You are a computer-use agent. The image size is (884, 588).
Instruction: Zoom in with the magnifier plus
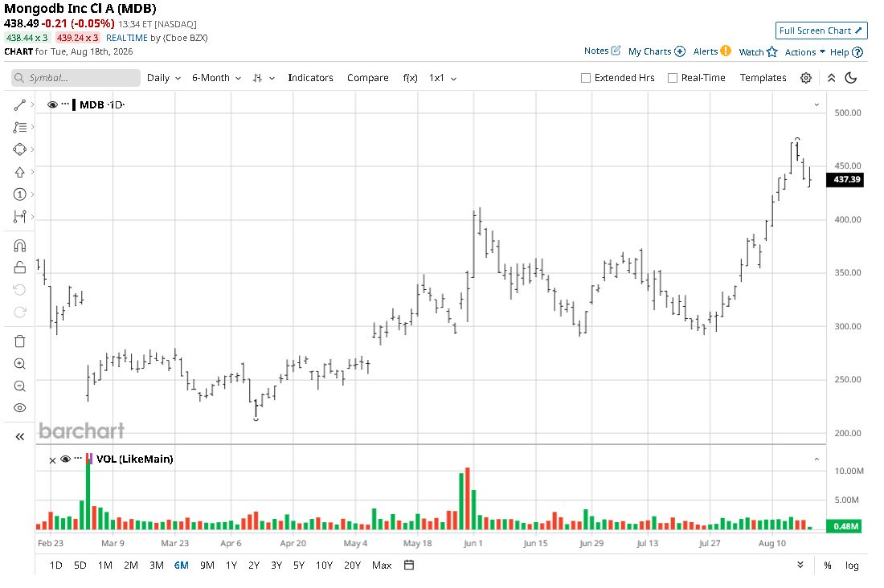click(x=20, y=364)
